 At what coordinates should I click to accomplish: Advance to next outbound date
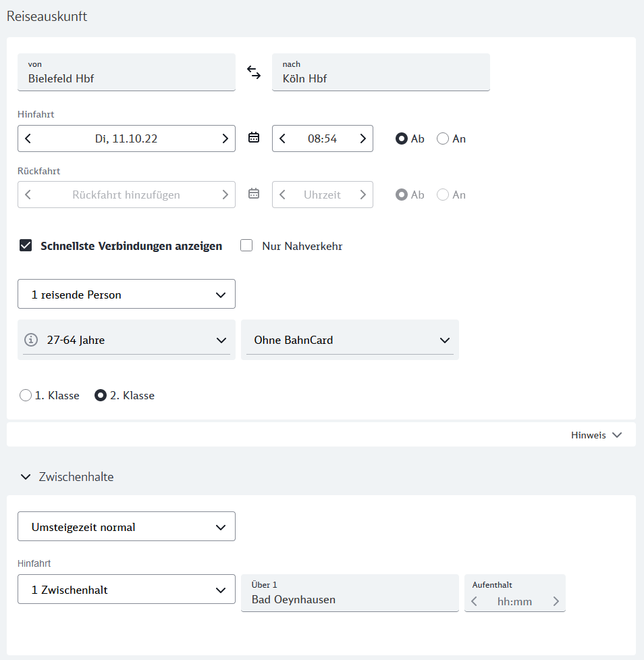[x=225, y=138]
